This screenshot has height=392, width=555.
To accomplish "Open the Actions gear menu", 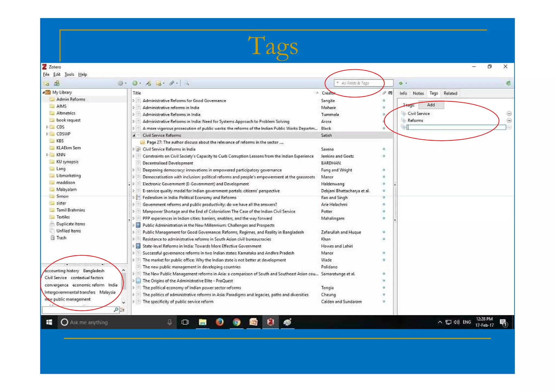I will click(121, 83).
